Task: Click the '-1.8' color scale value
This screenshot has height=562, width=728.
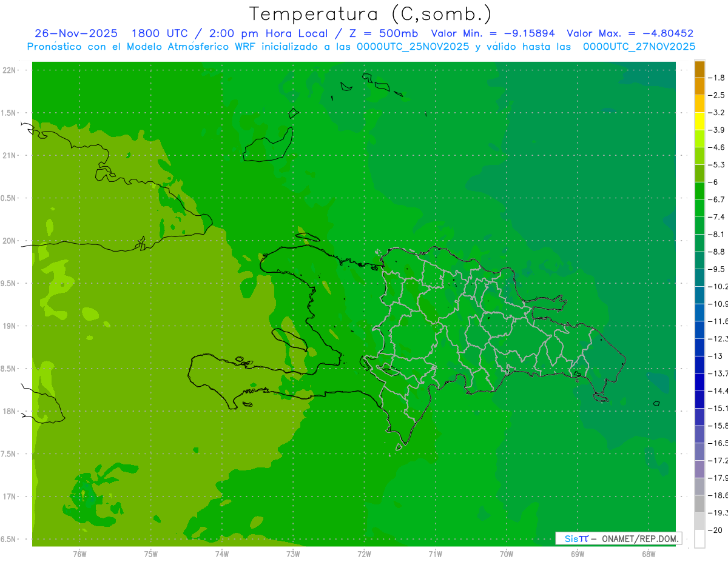Action: pyautogui.click(x=717, y=78)
